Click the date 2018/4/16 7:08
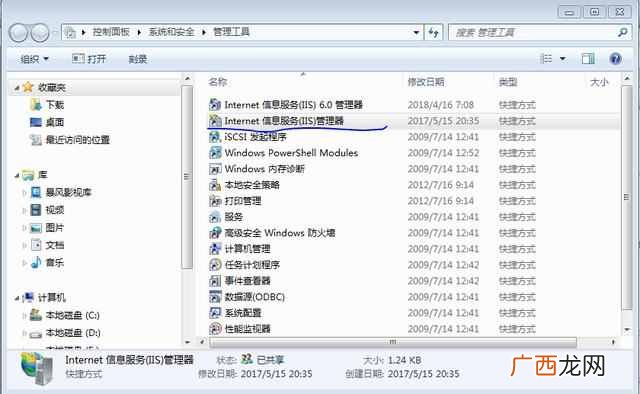Image resolution: width=640 pixels, height=394 pixels. (440, 105)
